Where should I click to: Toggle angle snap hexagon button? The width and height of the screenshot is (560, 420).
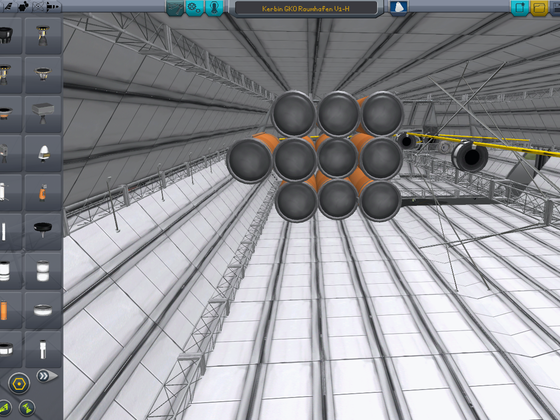19,384
